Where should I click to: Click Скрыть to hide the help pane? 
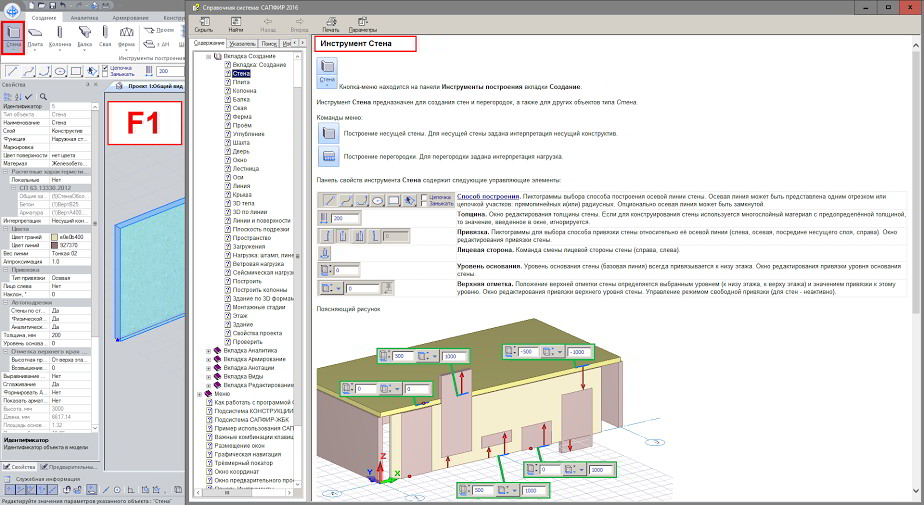203,23
